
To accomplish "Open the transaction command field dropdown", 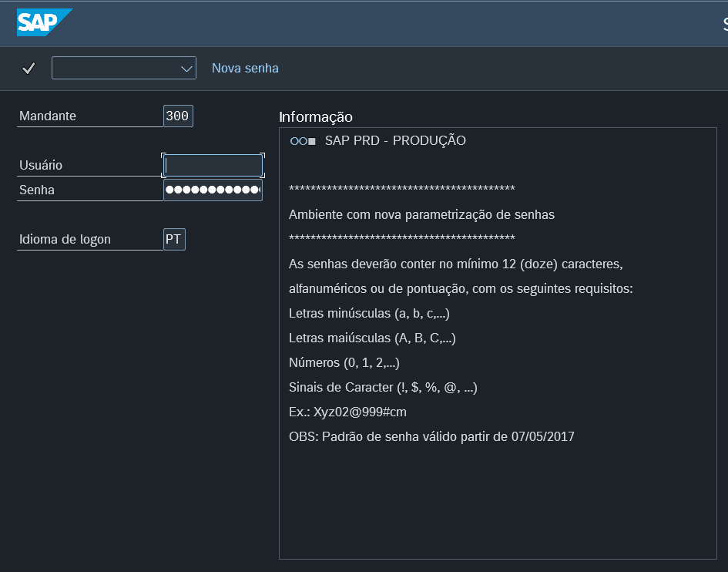I will pos(186,69).
